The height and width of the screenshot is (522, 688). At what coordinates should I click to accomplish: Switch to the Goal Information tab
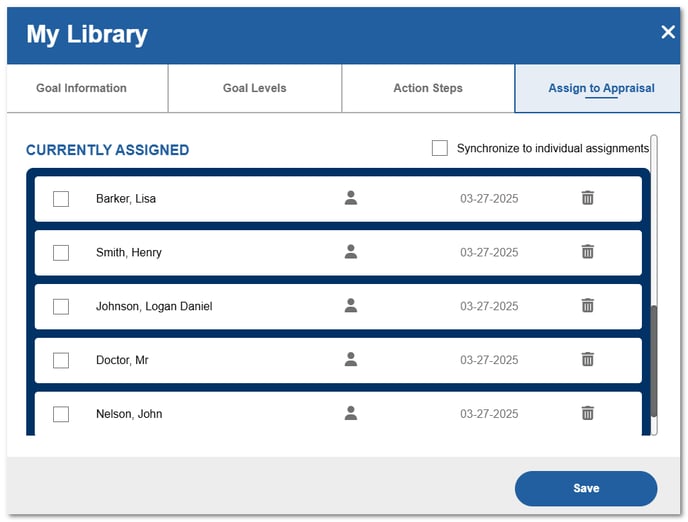coord(87,88)
